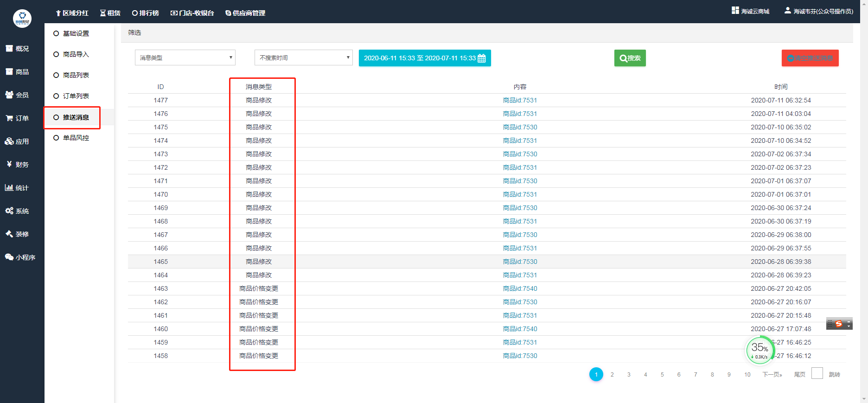Open 财务 finance section in the sidebar
The width and height of the screenshot is (868, 403).
17,165
